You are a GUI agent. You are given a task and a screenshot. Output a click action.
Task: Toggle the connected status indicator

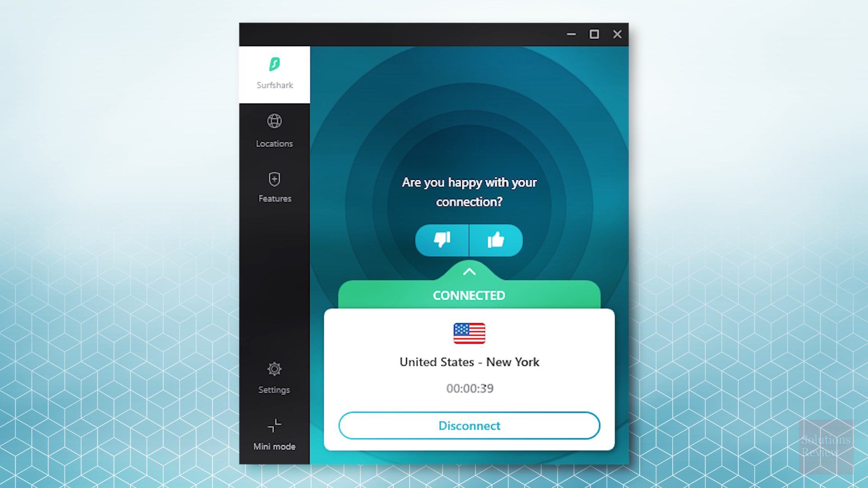[x=468, y=272]
